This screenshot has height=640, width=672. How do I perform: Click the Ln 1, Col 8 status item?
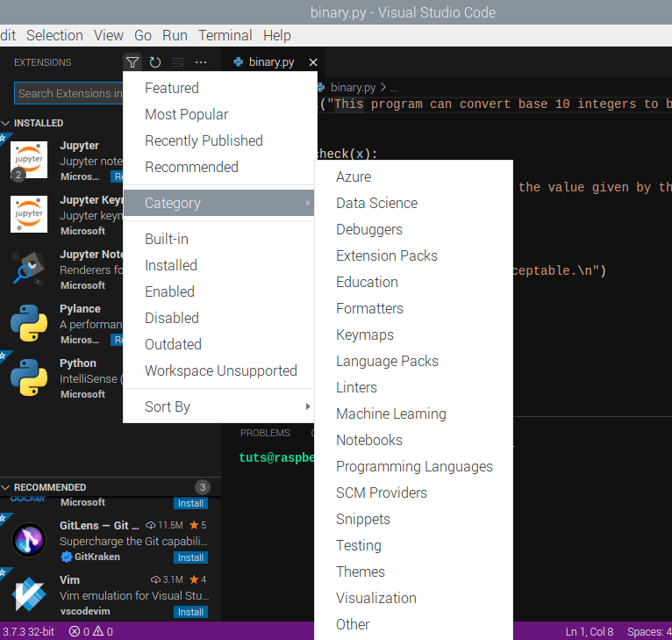(590, 631)
